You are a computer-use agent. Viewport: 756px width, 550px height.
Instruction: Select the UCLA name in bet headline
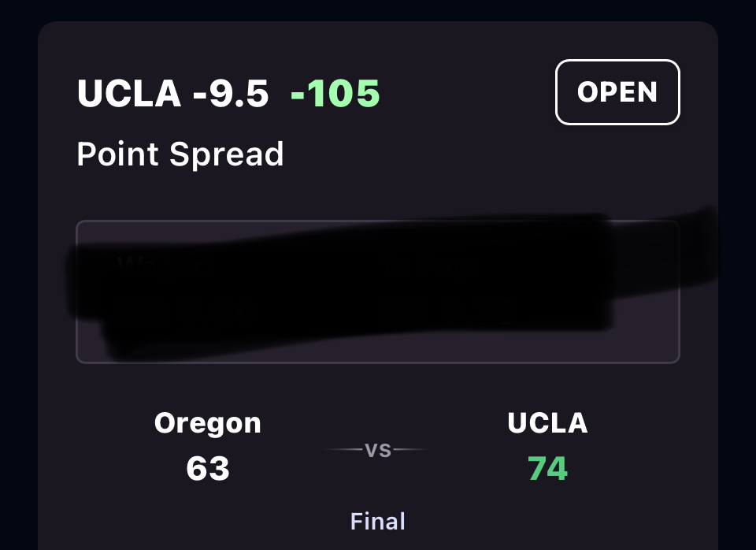tap(129, 94)
